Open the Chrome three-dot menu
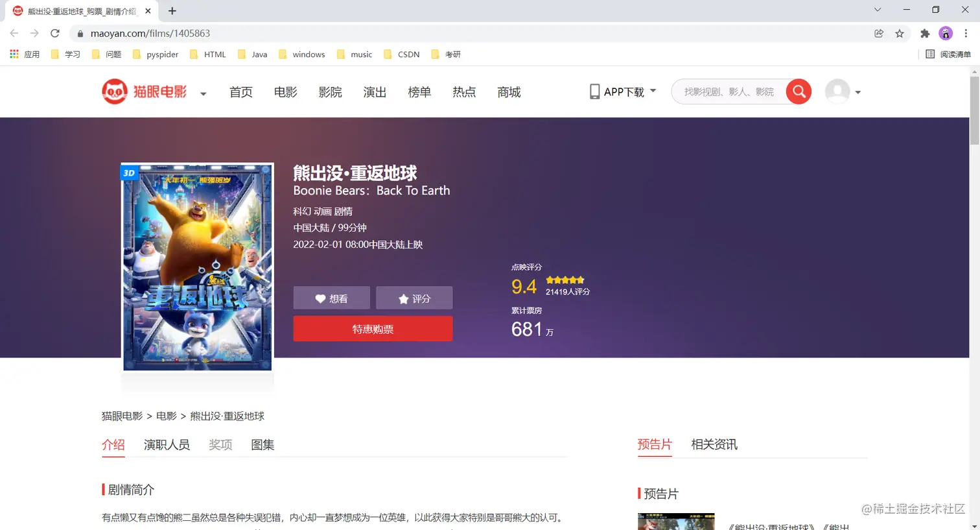The width and height of the screenshot is (980, 530). tap(966, 33)
